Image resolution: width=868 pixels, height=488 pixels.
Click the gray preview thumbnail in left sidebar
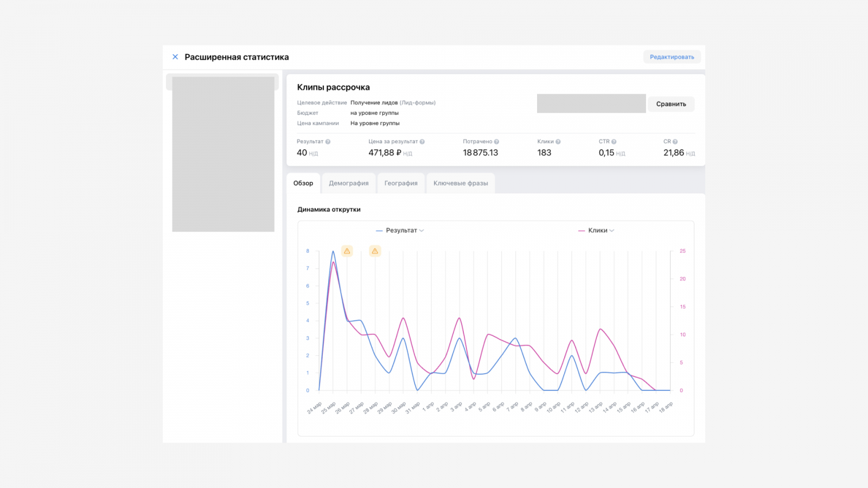(223, 154)
